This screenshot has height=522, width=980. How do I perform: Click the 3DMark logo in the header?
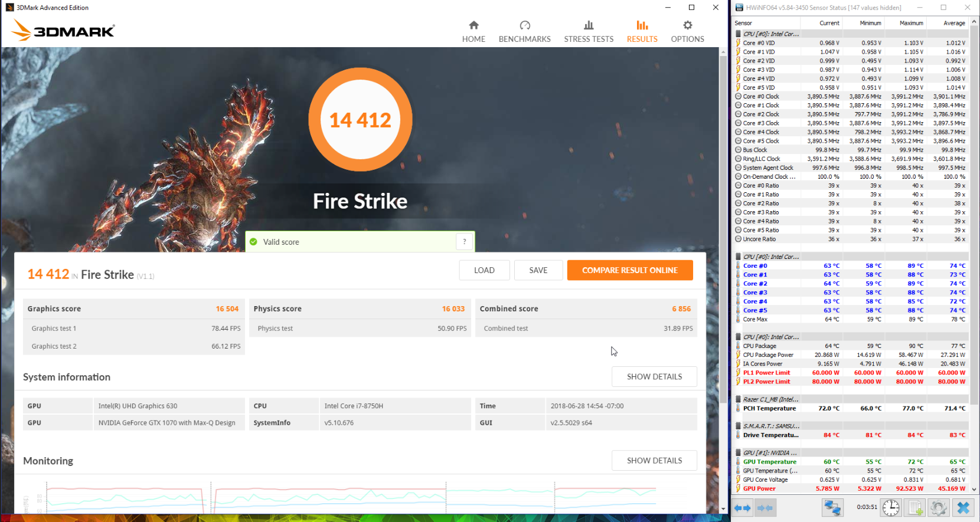tap(63, 30)
